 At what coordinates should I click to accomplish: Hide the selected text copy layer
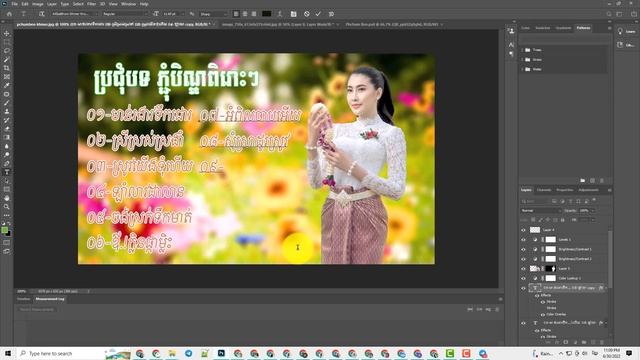[x=523, y=288]
